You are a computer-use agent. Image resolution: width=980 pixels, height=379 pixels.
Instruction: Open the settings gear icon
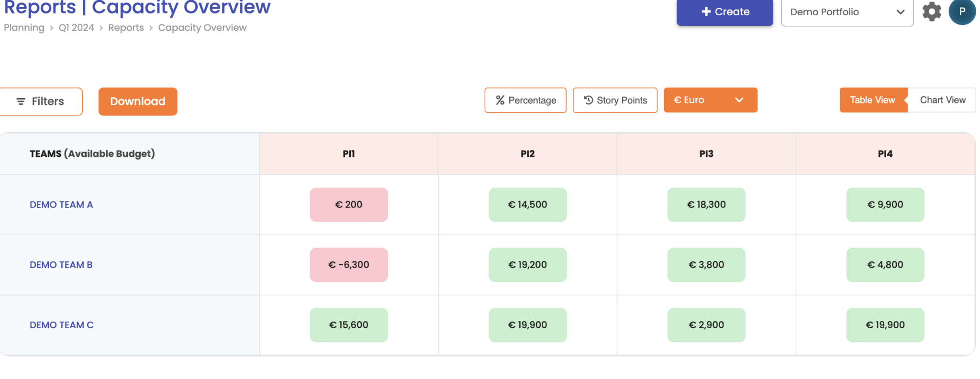(931, 11)
